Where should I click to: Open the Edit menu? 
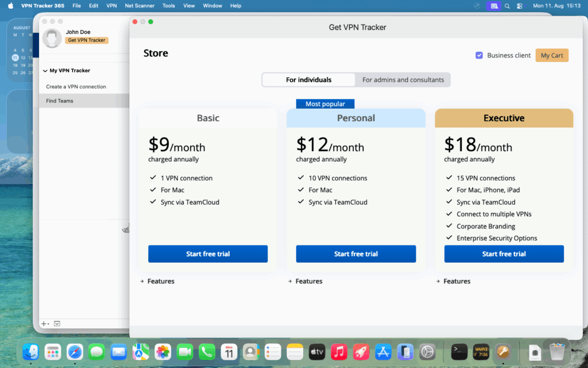tap(94, 6)
